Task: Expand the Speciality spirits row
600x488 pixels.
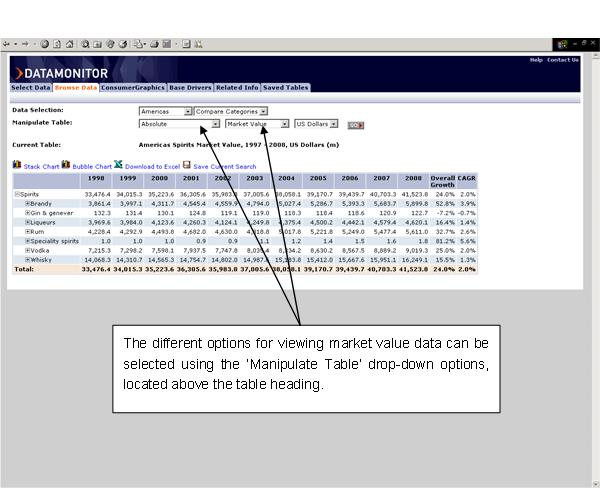Action: click(28, 241)
